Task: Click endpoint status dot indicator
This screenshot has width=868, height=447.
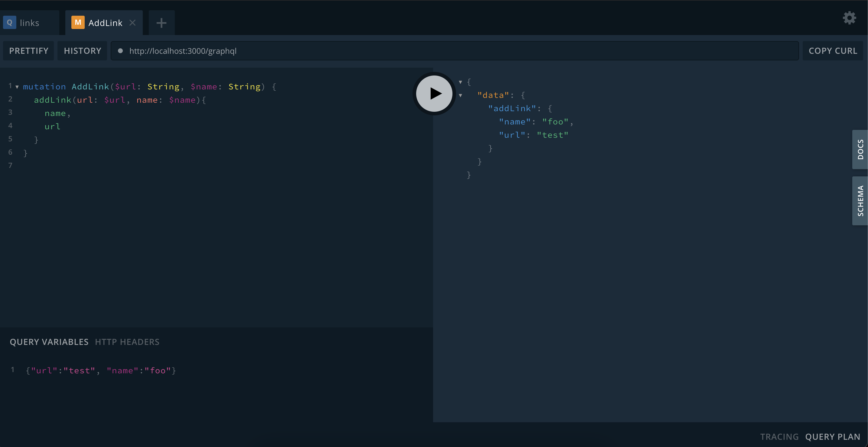Action: pos(120,51)
